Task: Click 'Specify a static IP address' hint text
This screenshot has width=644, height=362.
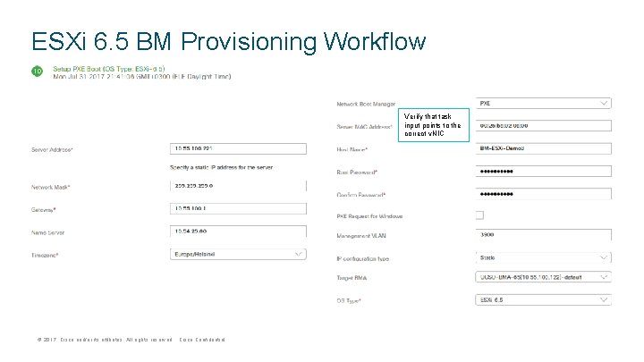Action: (x=222, y=167)
